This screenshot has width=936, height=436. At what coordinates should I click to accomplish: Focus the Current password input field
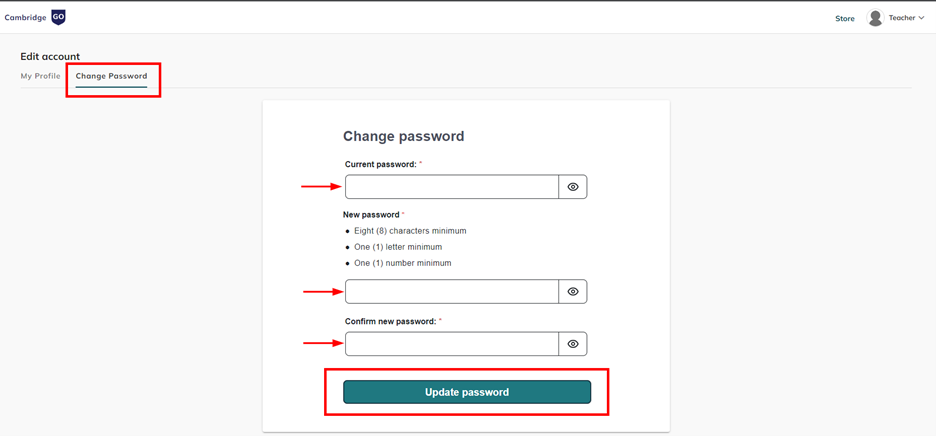pos(452,187)
